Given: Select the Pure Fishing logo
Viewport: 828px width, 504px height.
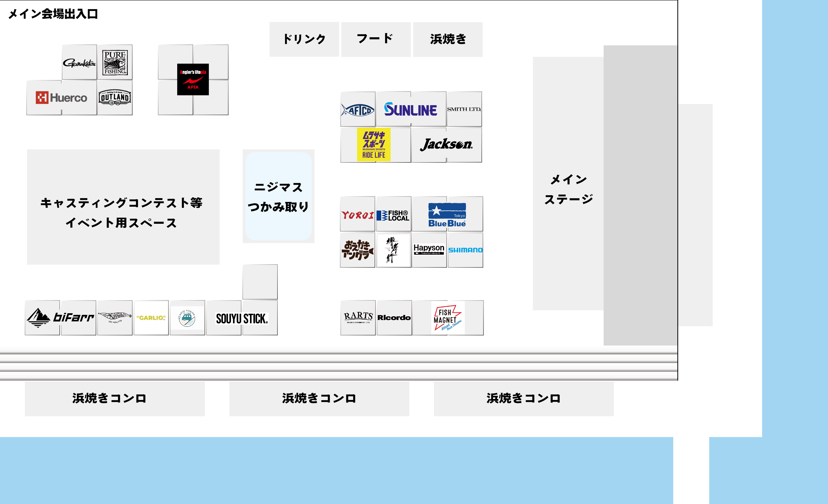Looking at the screenshot, I should [x=115, y=62].
